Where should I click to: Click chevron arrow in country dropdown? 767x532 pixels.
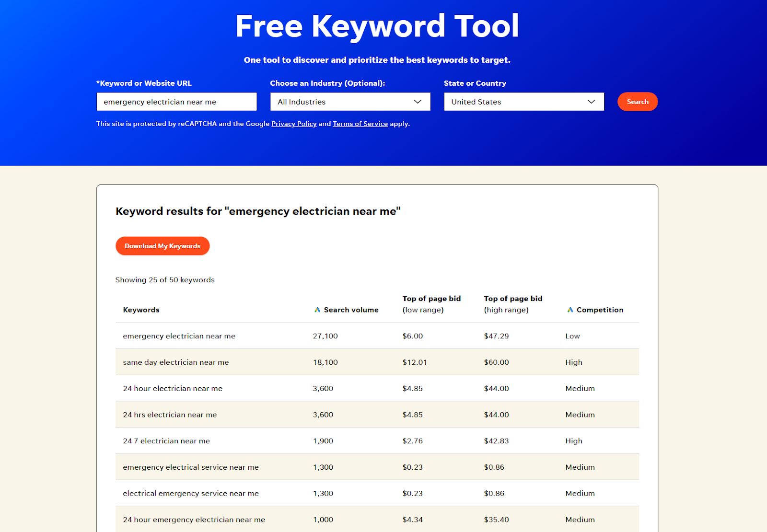tap(591, 102)
